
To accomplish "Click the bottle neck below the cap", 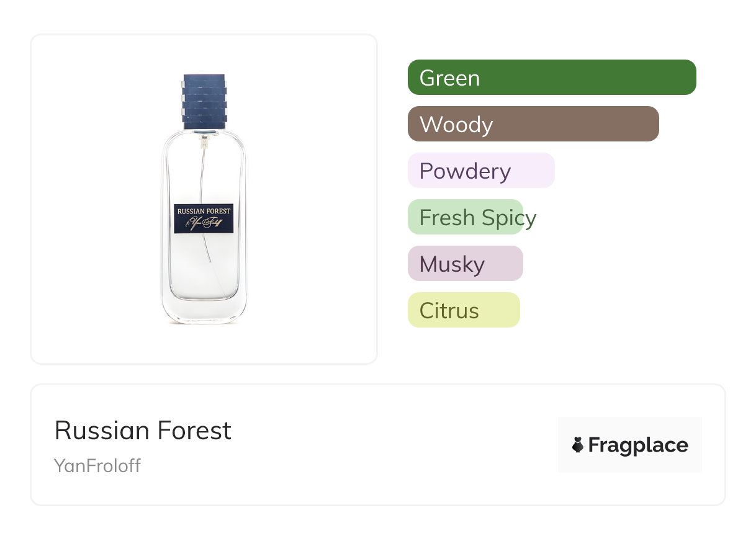I will pos(204,131).
